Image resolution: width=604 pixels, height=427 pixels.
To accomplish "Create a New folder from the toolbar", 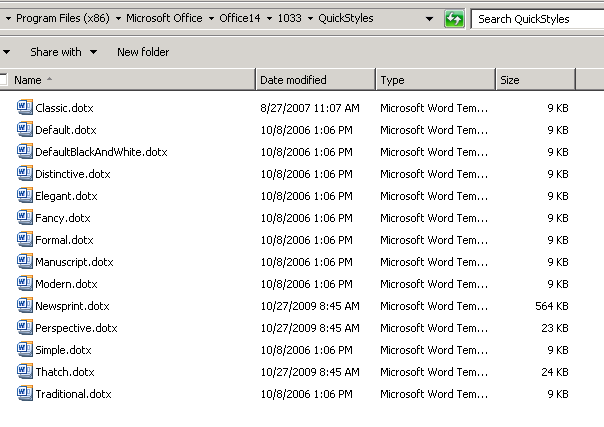I will [x=143, y=52].
